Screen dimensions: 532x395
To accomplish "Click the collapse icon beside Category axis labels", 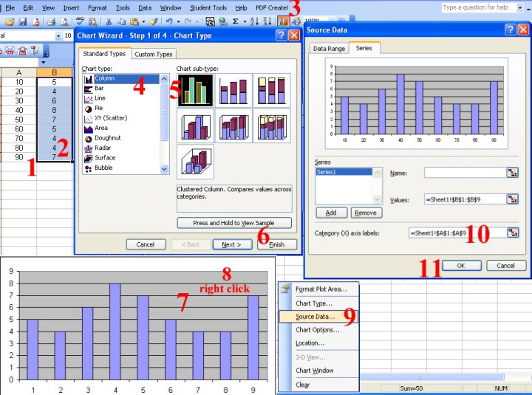I will [x=513, y=233].
